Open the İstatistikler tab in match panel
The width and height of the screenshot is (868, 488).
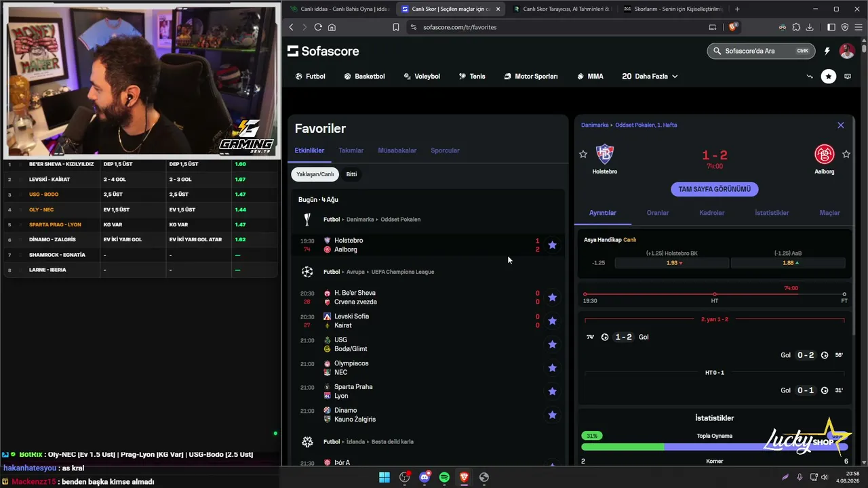click(772, 213)
